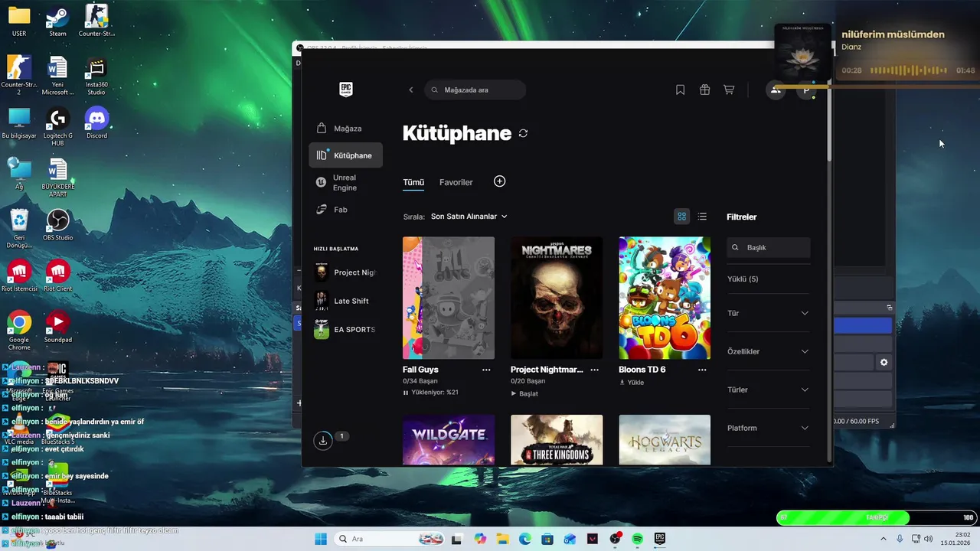
Task: Select the Tümü tab
Action: click(x=413, y=182)
